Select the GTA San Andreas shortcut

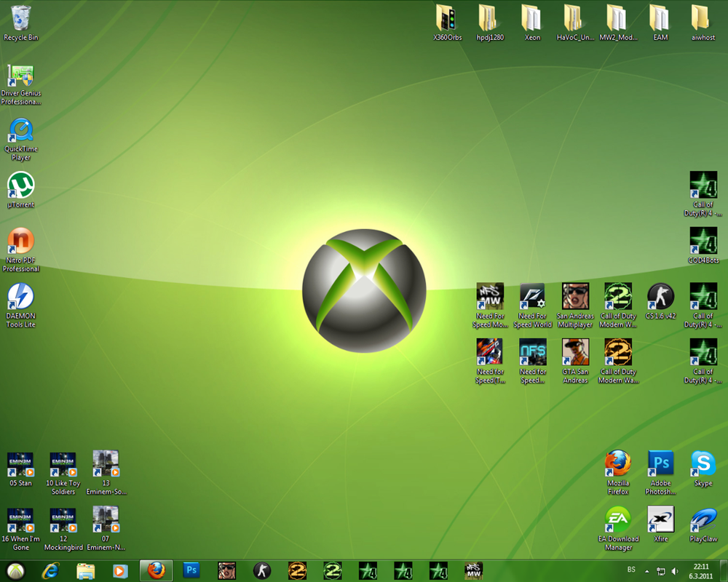click(x=575, y=352)
